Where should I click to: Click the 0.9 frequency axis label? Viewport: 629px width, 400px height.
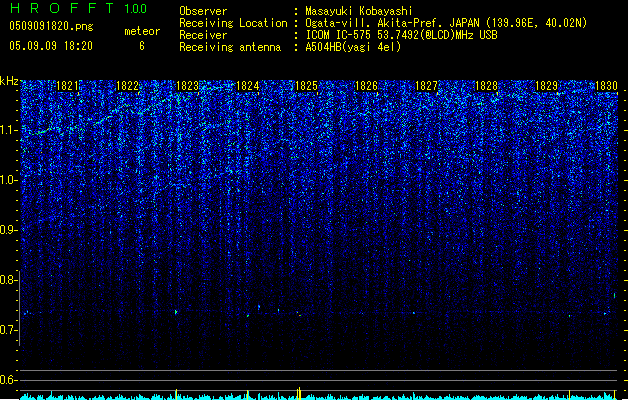click(8, 230)
